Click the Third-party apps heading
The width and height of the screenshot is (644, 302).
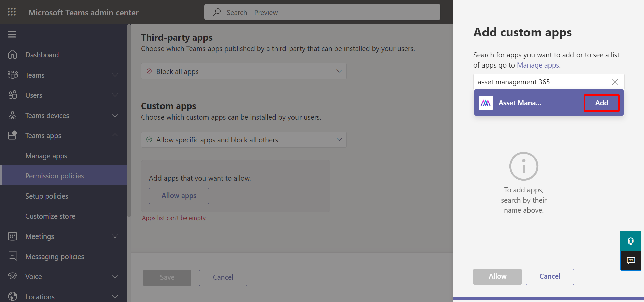[x=177, y=38]
